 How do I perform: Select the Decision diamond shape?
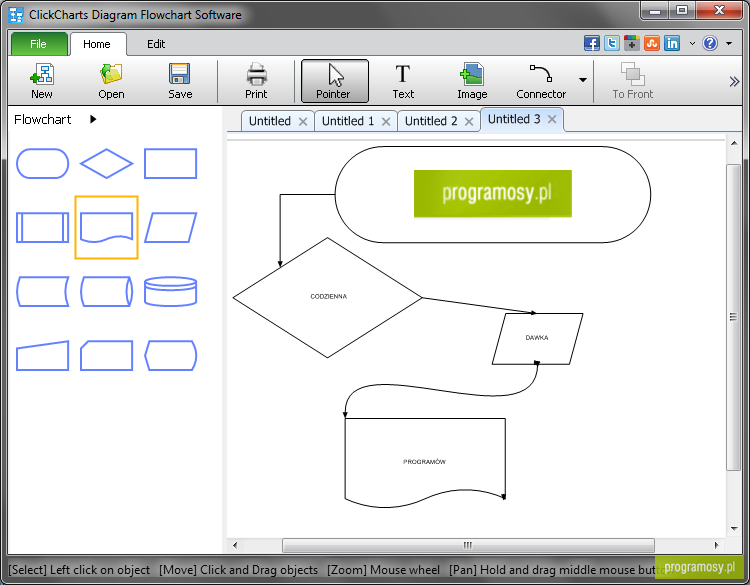(x=106, y=164)
